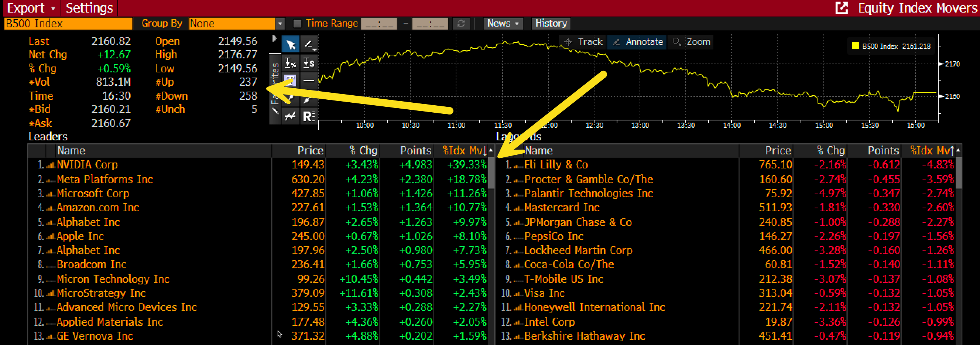Pop out the Equity Index Movers window
The width and height of the screenshot is (980, 345).
[x=842, y=8]
